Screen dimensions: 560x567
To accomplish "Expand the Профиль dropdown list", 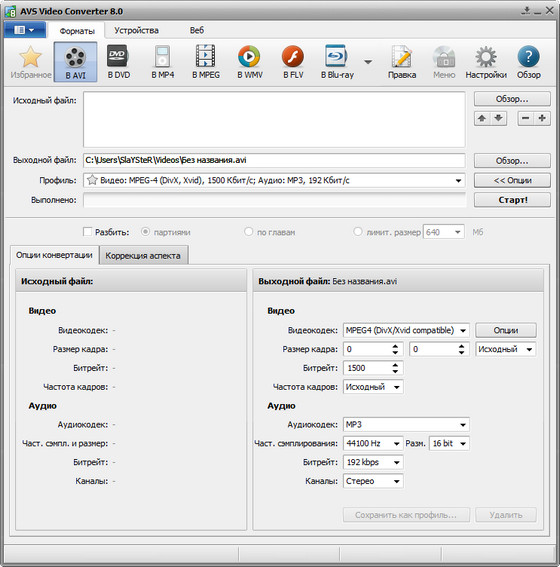I will [458, 180].
